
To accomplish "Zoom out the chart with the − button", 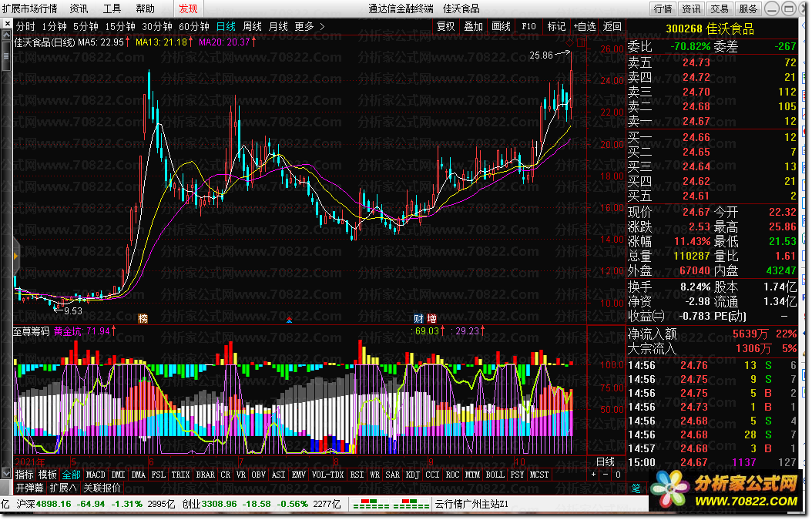I will click(606, 475).
